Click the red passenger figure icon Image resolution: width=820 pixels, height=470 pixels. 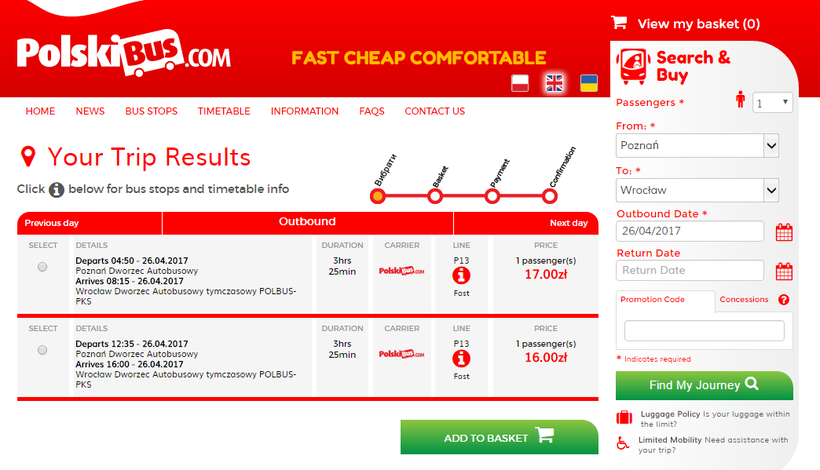click(x=740, y=99)
